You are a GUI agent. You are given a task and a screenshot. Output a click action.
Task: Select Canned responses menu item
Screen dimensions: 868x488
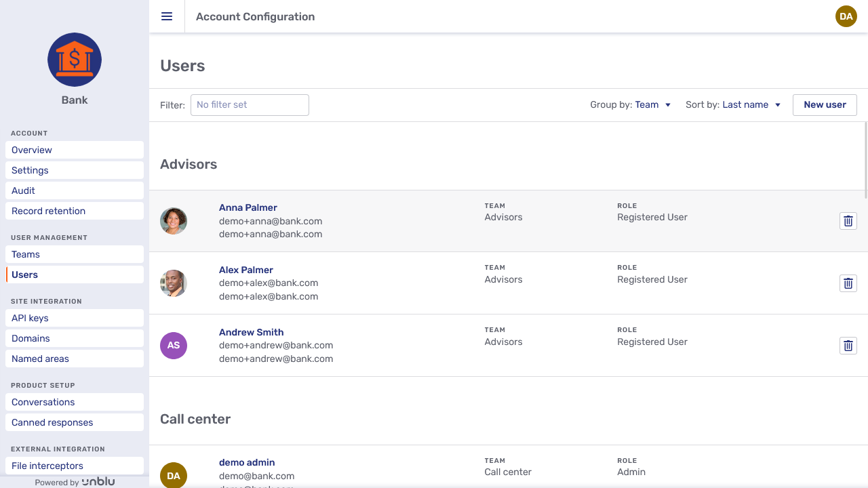click(75, 422)
